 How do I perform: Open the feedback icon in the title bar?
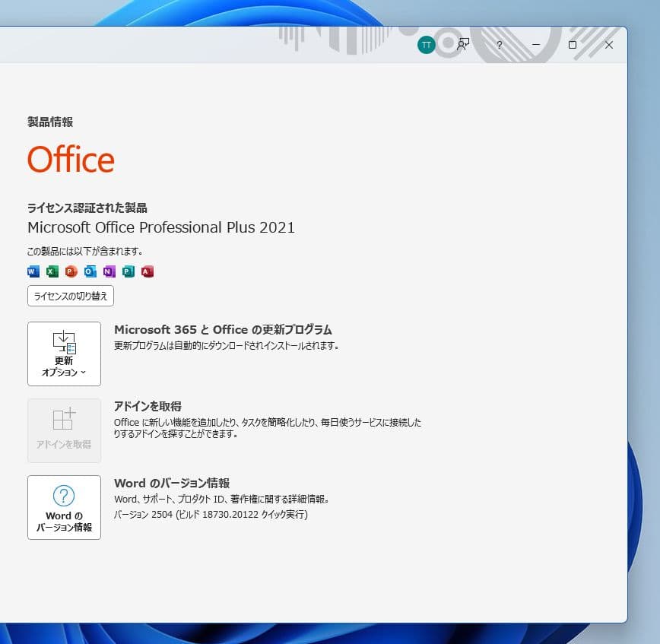pyautogui.click(x=462, y=45)
